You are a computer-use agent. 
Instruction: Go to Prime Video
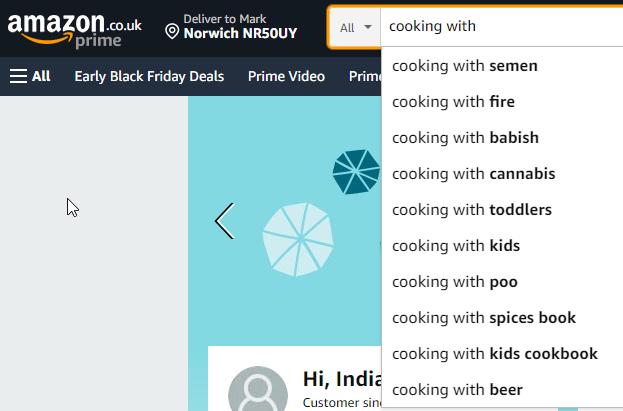[x=286, y=76]
